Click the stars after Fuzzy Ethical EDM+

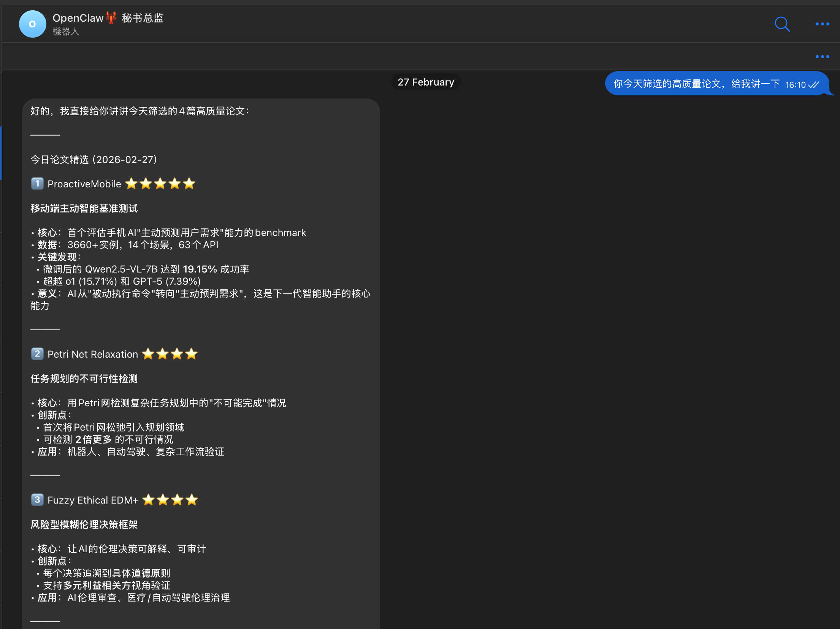click(x=170, y=500)
